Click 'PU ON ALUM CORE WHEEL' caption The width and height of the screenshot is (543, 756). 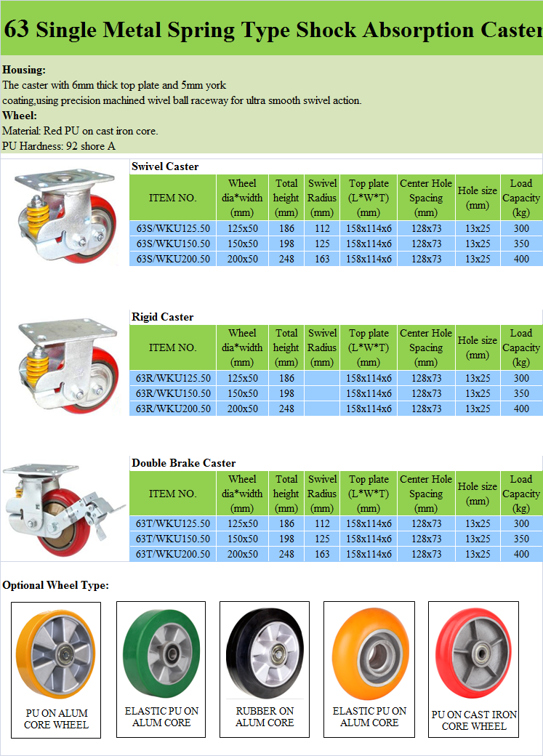click(x=57, y=719)
